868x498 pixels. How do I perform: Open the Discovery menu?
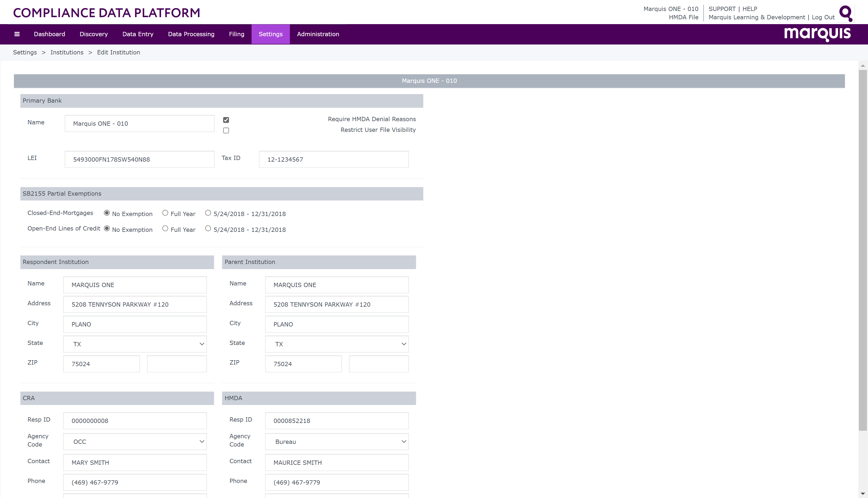[94, 34]
